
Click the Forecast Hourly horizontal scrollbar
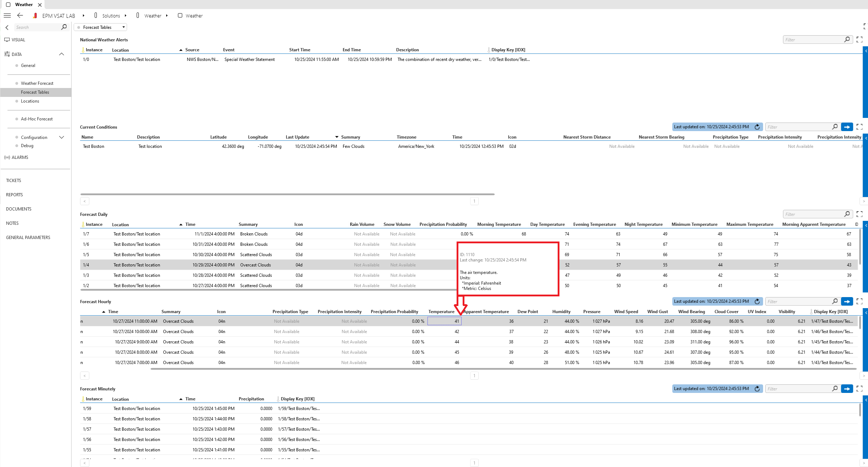(x=503, y=369)
